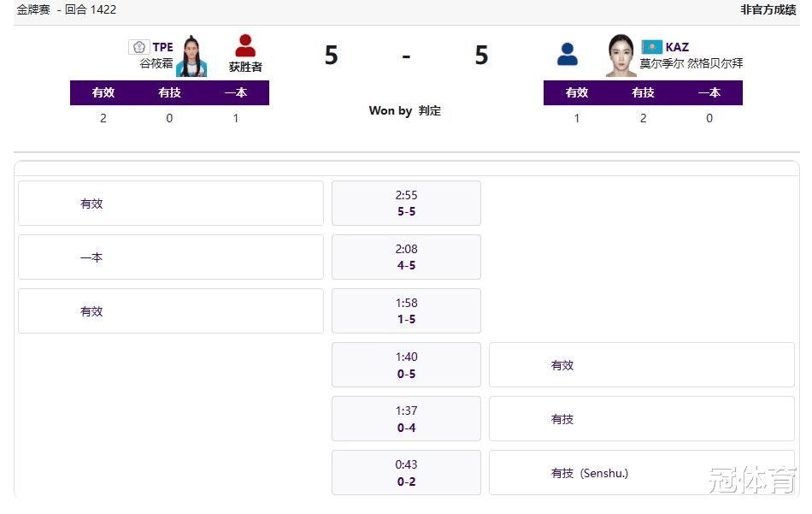Screen dimensions: 812x514
Task: Click the red winner person icon
Action: click(x=245, y=45)
